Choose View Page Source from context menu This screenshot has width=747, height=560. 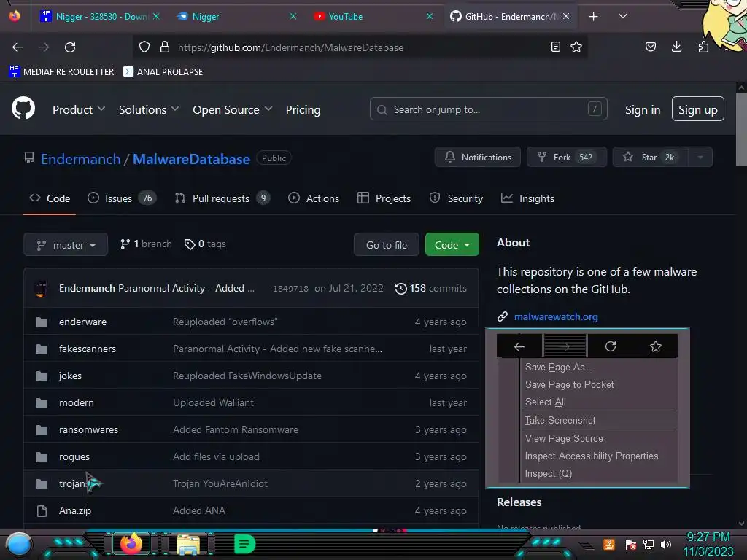click(x=564, y=438)
